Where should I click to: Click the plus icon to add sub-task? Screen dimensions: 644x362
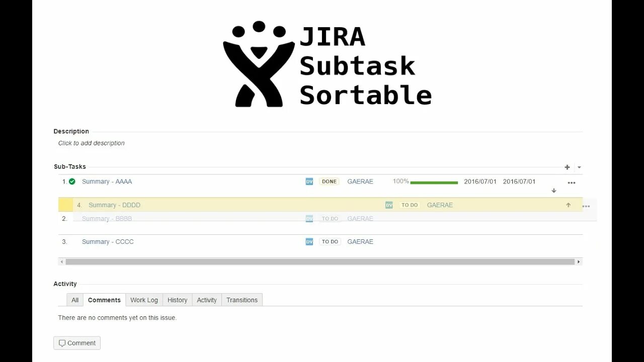(x=567, y=167)
